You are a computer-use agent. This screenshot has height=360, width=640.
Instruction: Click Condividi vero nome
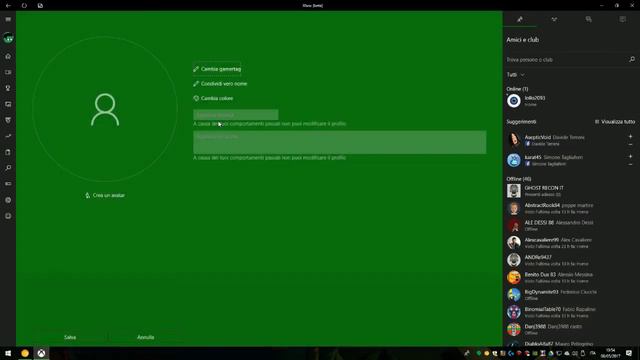point(220,84)
